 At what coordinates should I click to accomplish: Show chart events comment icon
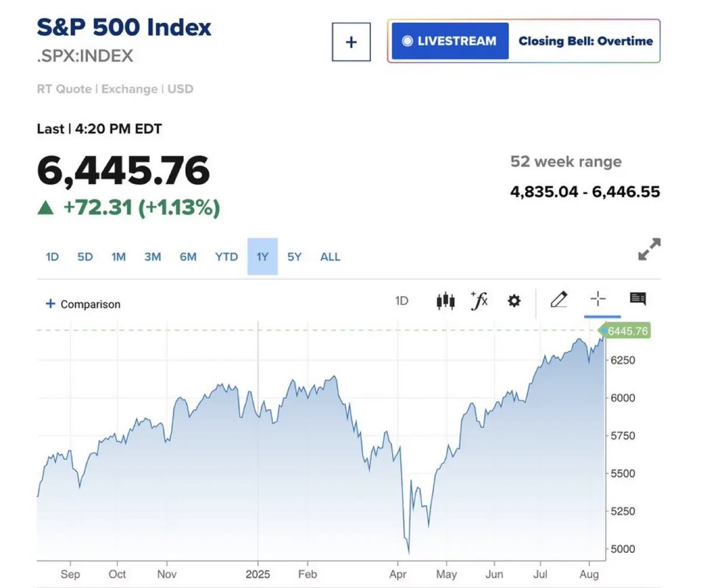(638, 299)
